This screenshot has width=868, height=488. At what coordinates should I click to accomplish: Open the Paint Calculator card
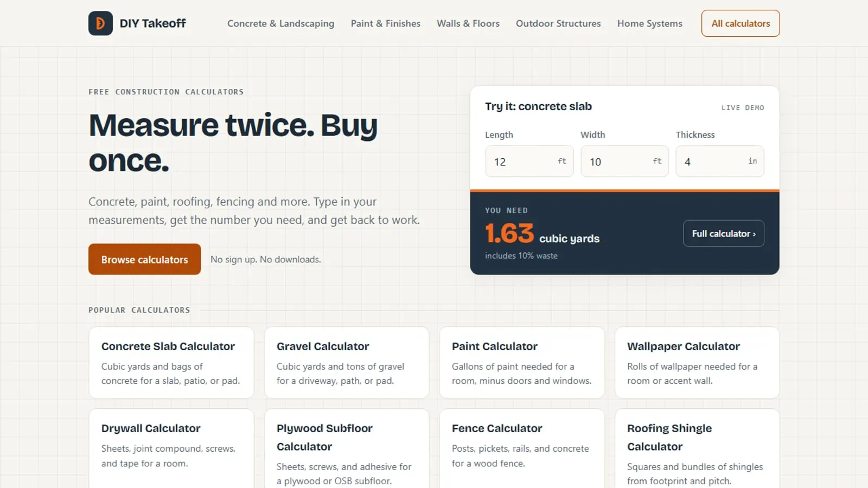point(522,362)
